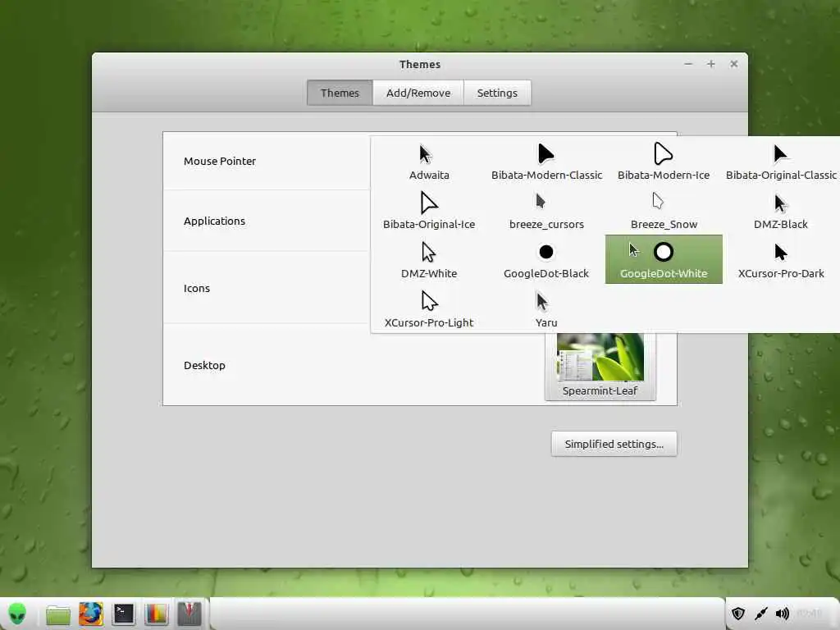Minimize the Themes window
Screen dimensions: 840x630
tap(688, 64)
